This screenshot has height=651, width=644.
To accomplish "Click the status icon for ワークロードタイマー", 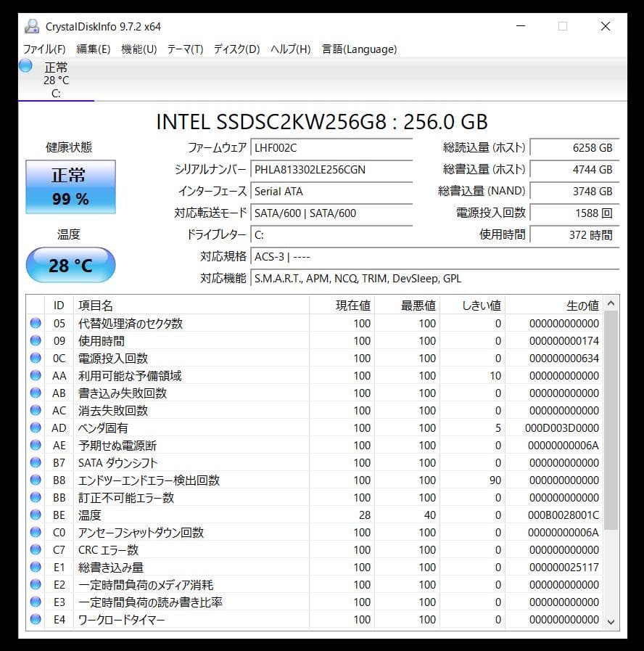I will point(36,620).
